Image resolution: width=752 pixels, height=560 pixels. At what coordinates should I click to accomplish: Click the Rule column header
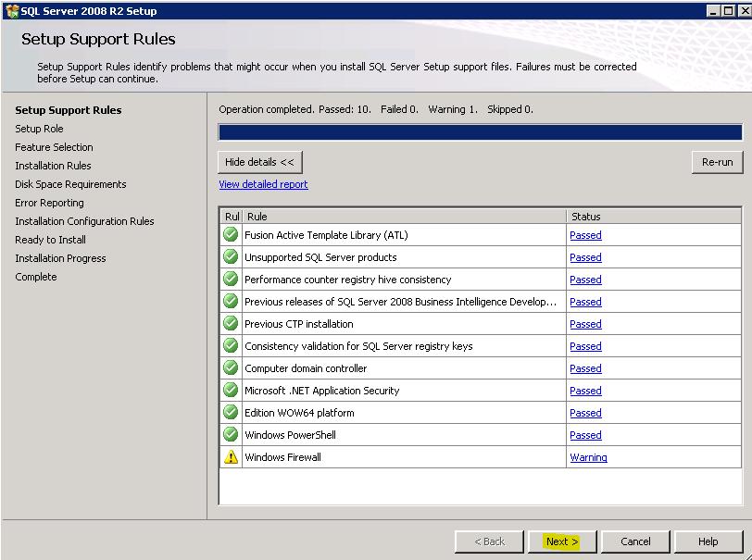405,217
